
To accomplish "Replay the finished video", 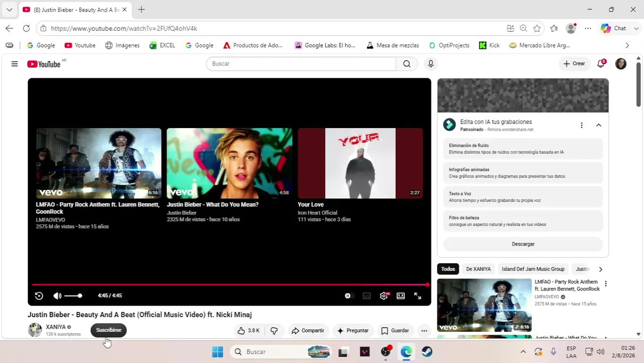I will click(x=39, y=296).
